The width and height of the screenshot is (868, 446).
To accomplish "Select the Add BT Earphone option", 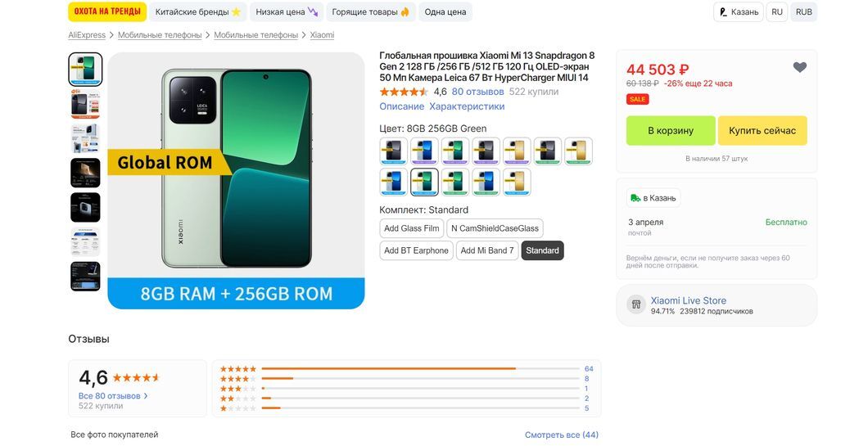I will tap(416, 250).
